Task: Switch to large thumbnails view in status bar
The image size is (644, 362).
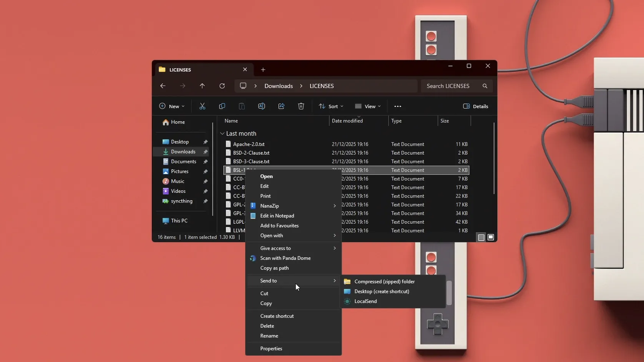Action: [491, 237]
